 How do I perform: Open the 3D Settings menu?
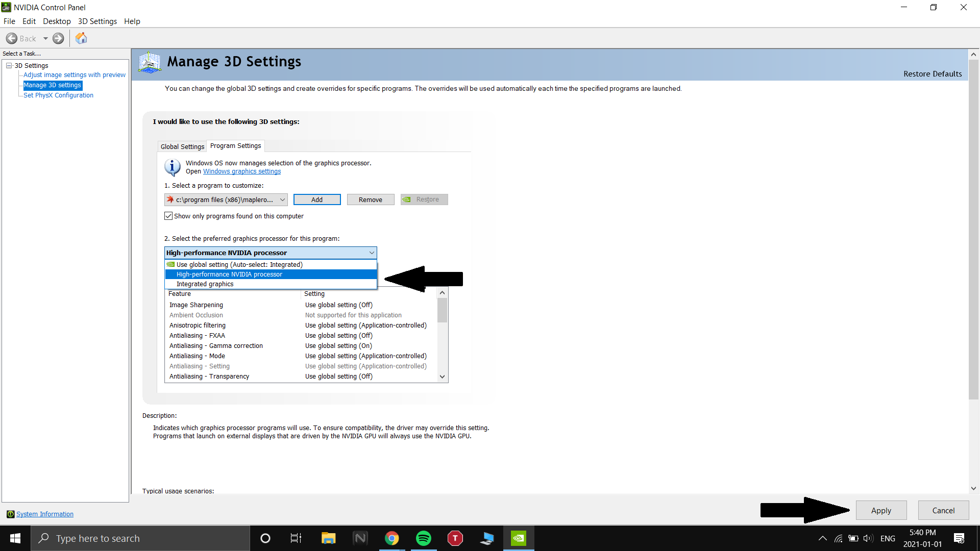97,21
